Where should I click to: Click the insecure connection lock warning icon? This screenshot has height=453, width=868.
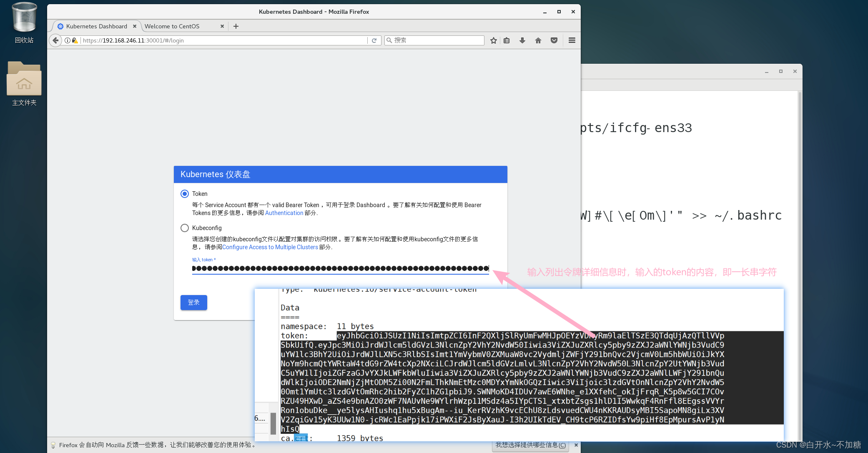click(x=75, y=40)
